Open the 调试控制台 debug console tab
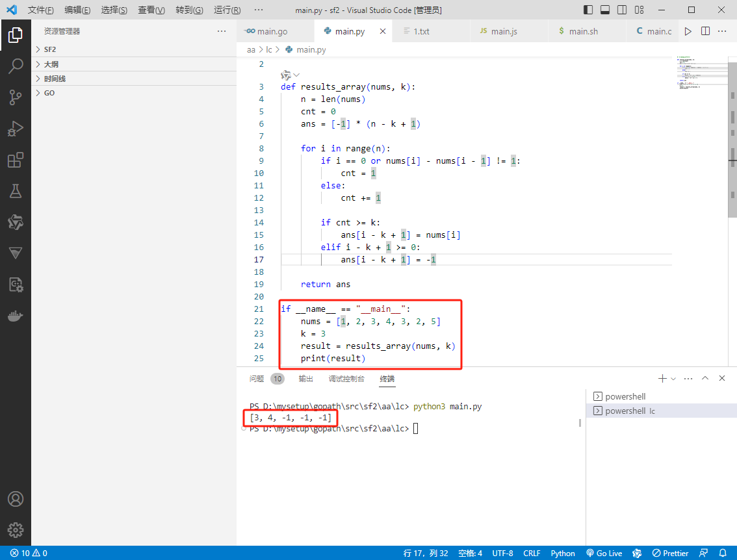Viewport: 737px width, 560px height. click(x=346, y=379)
